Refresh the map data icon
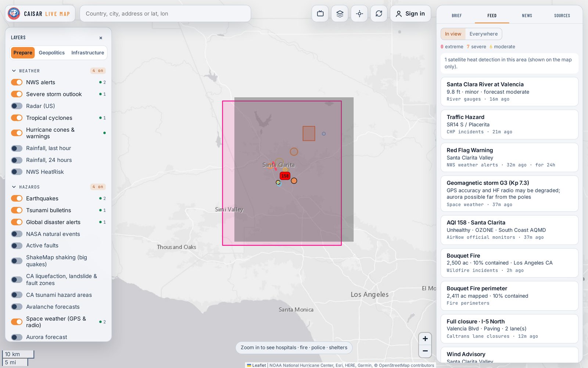The height and width of the screenshot is (368, 588). pyautogui.click(x=379, y=14)
